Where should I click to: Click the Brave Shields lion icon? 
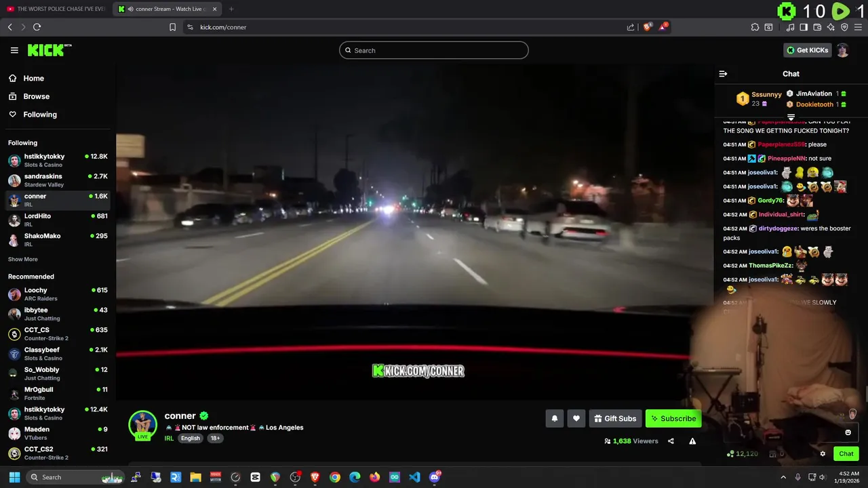click(x=647, y=27)
